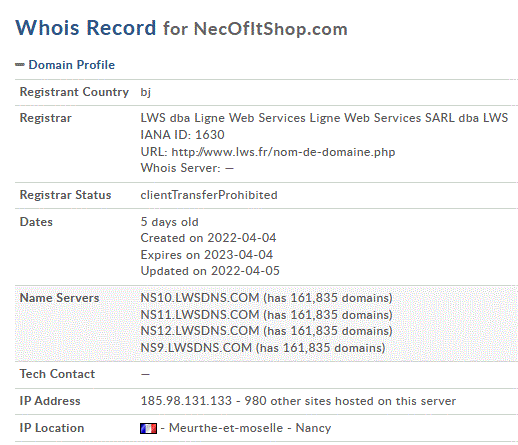Collapse the Domain Profile section

tap(71, 65)
